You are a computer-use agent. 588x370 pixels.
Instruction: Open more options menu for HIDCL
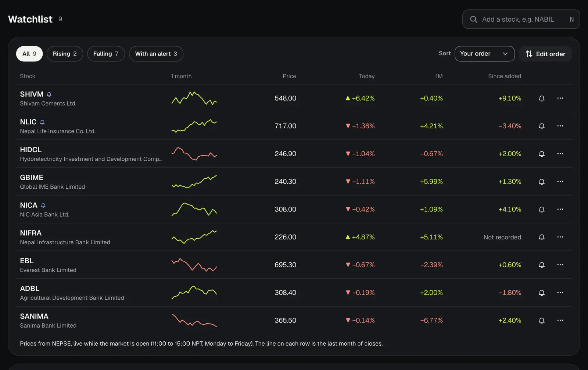click(x=560, y=154)
